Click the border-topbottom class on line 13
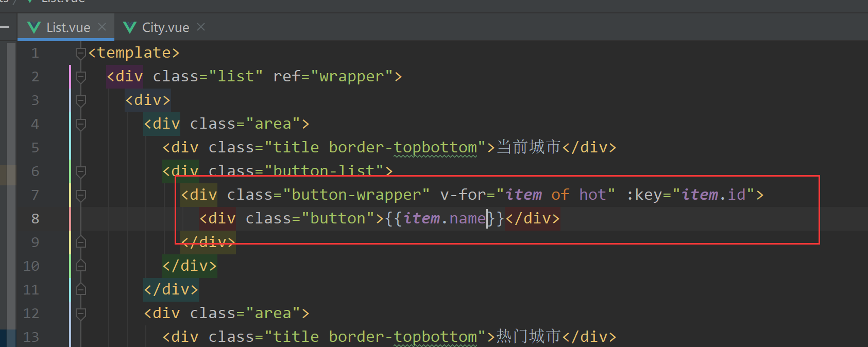The width and height of the screenshot is (868, 347). click(x=403, y=337)
